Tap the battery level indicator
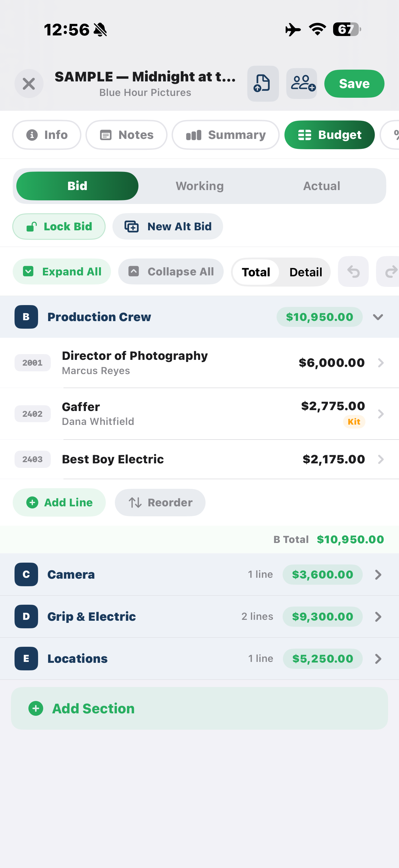 click(x=347, y=29)
